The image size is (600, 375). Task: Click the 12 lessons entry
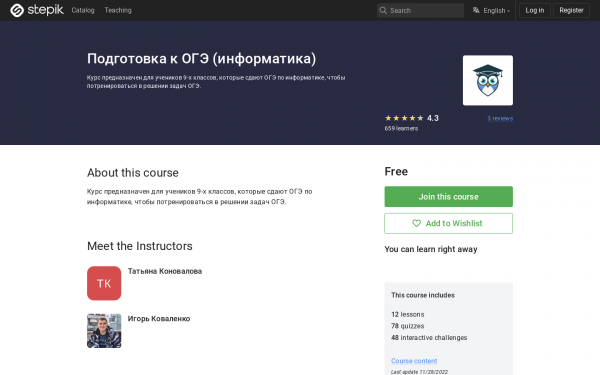[x=408, y=314]
